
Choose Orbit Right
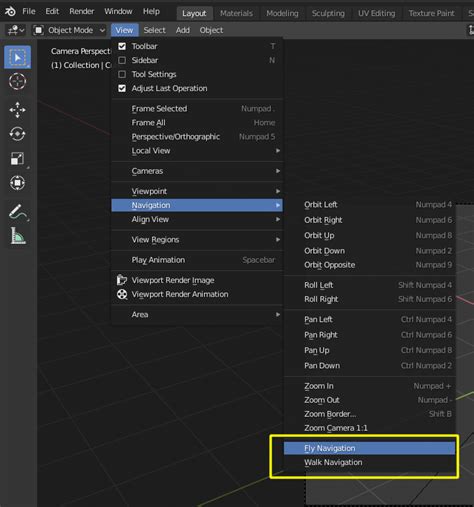tap(370, 220)
